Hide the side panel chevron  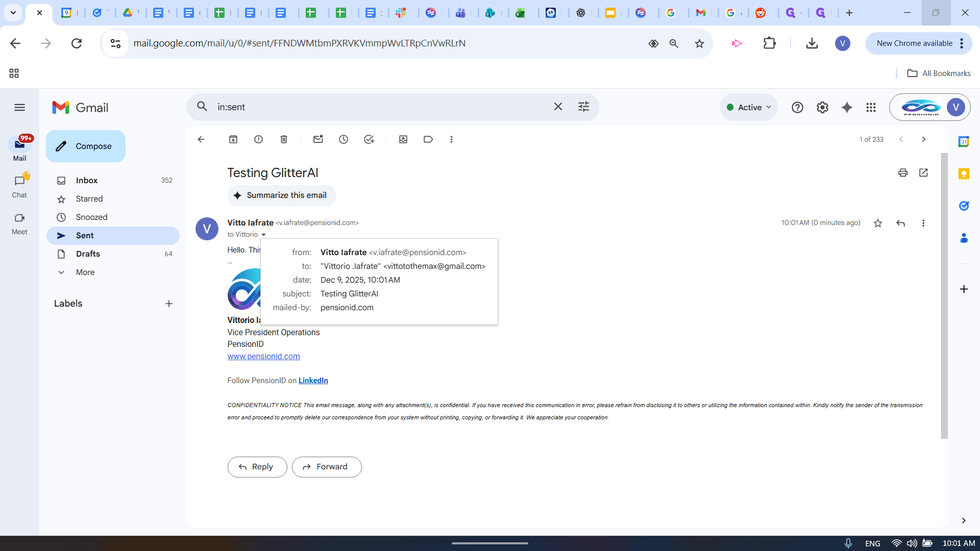pos(964,520)
